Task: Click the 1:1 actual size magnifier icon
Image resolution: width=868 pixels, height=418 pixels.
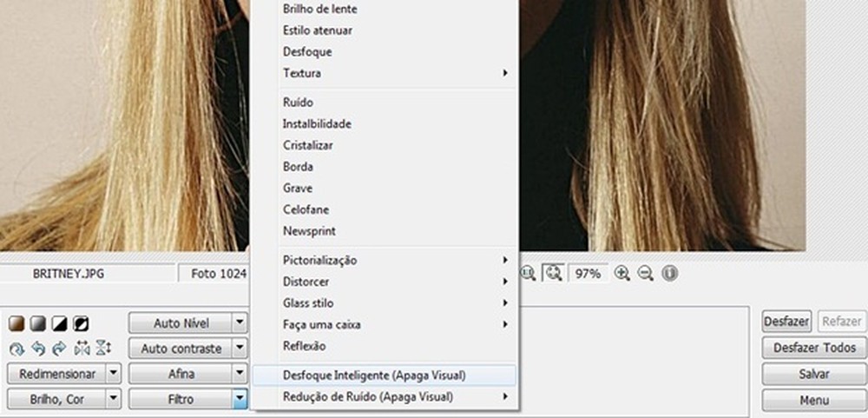Action: click(528, 273)
